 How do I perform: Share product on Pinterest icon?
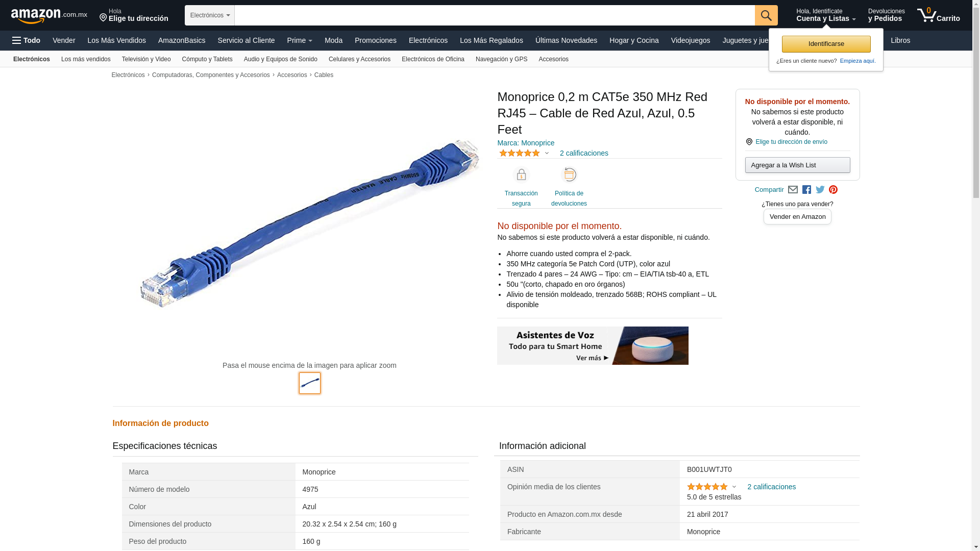834,190
